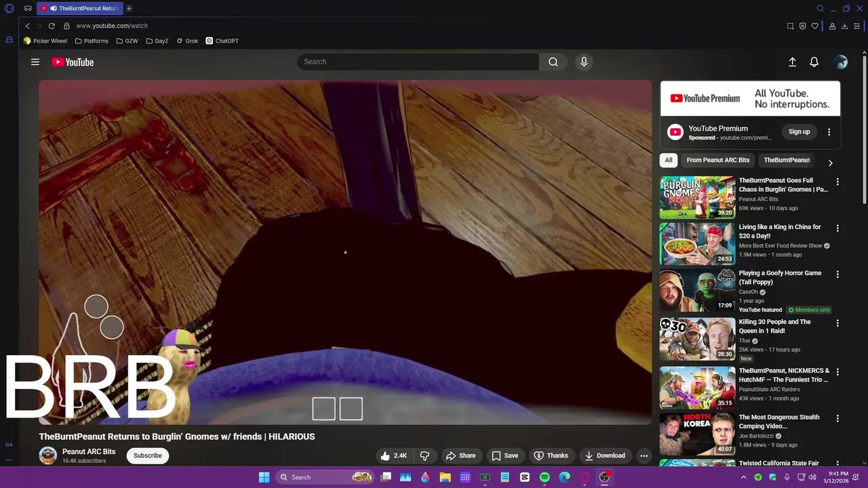The height and width of the screenshot is (488, 868).
Task: View site info via the padlock icon
Action: pyautogui.click(x=66, y=26)
